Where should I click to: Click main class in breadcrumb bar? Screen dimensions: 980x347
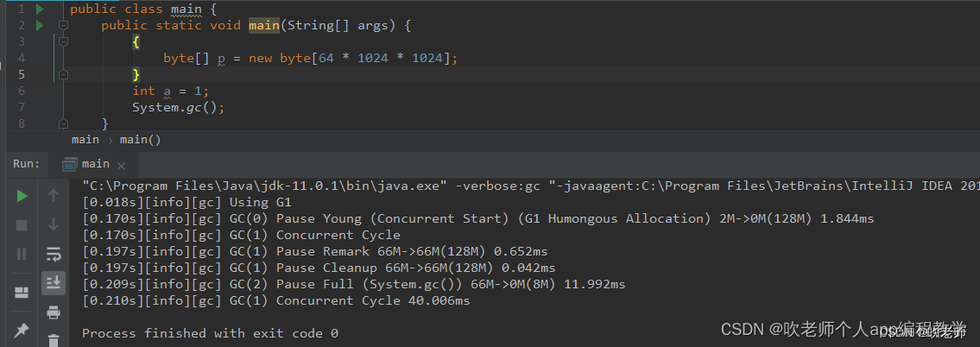pyautogui.click(x=85, y=139)
